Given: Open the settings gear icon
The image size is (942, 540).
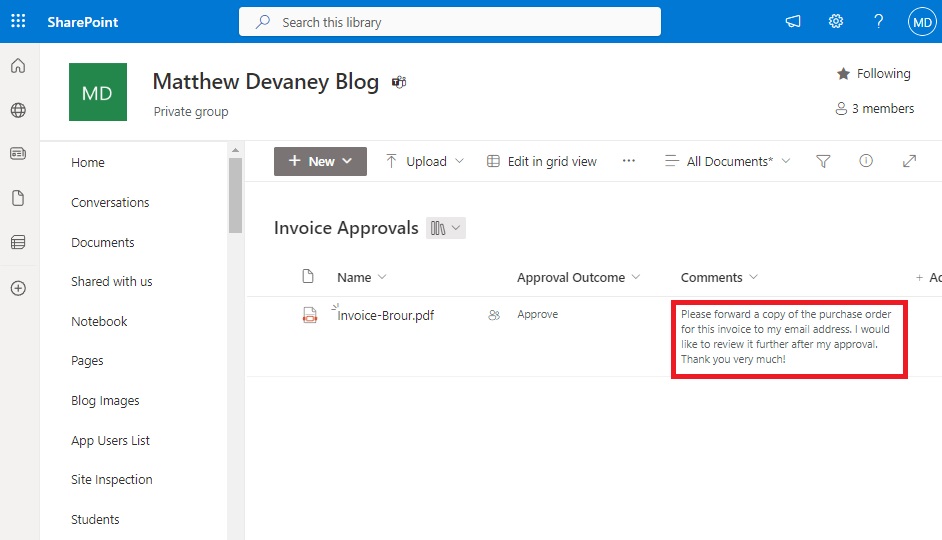Looking at the screenshot, I should [836, 22].
